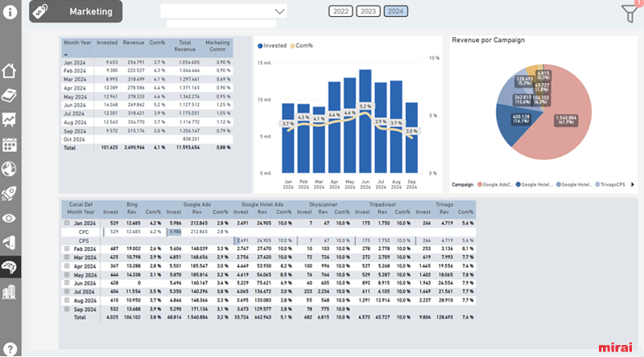Click the Jan 2024 row in top table

click(147, 63)
